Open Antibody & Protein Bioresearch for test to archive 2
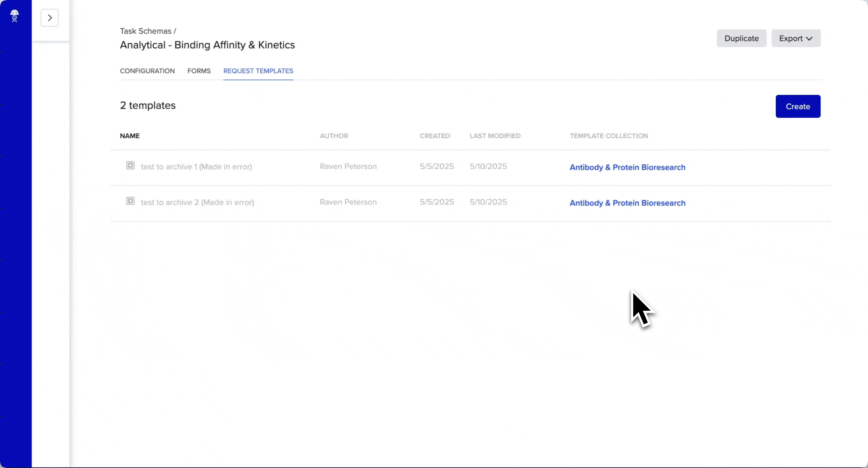The width and height of the screenshot is (868, 468). pyautogui.click(x=627, y=203)
